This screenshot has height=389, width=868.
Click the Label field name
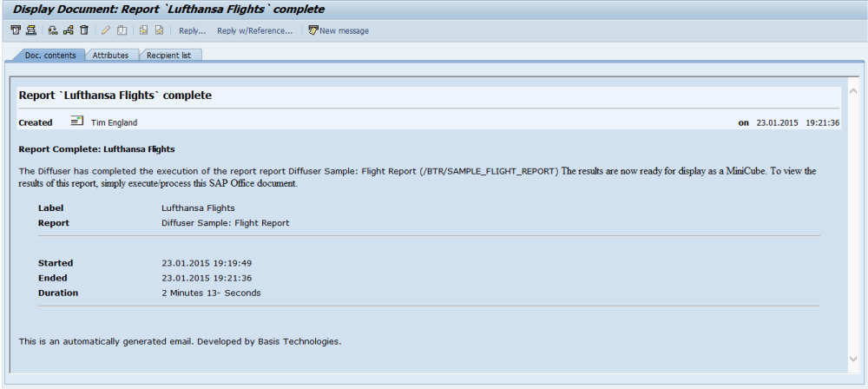pyautogui.click(x=51, y=208)
